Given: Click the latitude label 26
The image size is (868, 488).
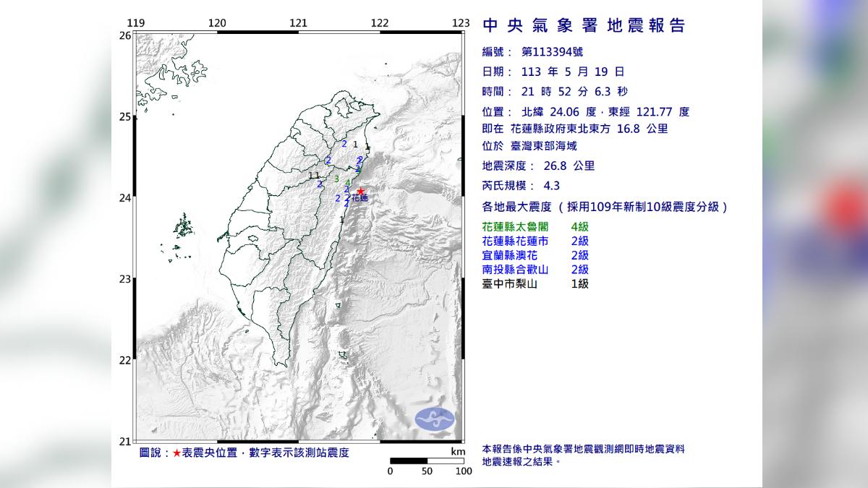Looking at the screenshot, I should (124, 35).
